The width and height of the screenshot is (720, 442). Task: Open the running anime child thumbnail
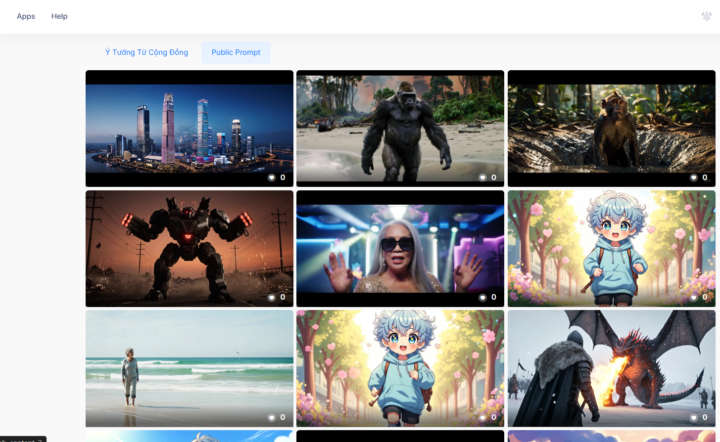pyautogui.click(x=400, y=368)
